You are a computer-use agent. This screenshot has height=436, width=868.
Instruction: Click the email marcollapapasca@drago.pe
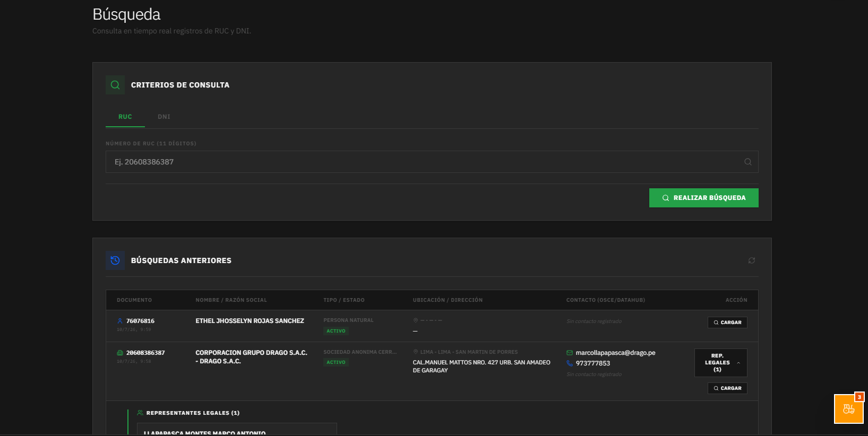tap(615, 353)
